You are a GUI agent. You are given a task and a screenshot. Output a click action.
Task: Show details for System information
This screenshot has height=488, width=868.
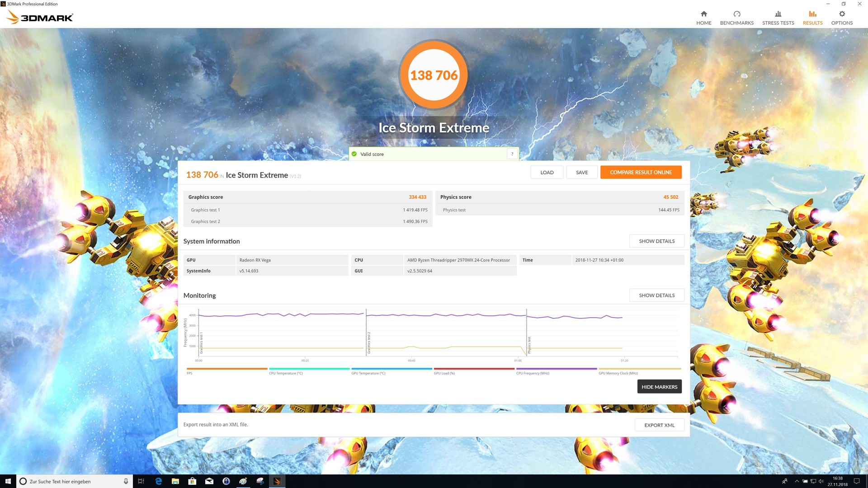656,241
